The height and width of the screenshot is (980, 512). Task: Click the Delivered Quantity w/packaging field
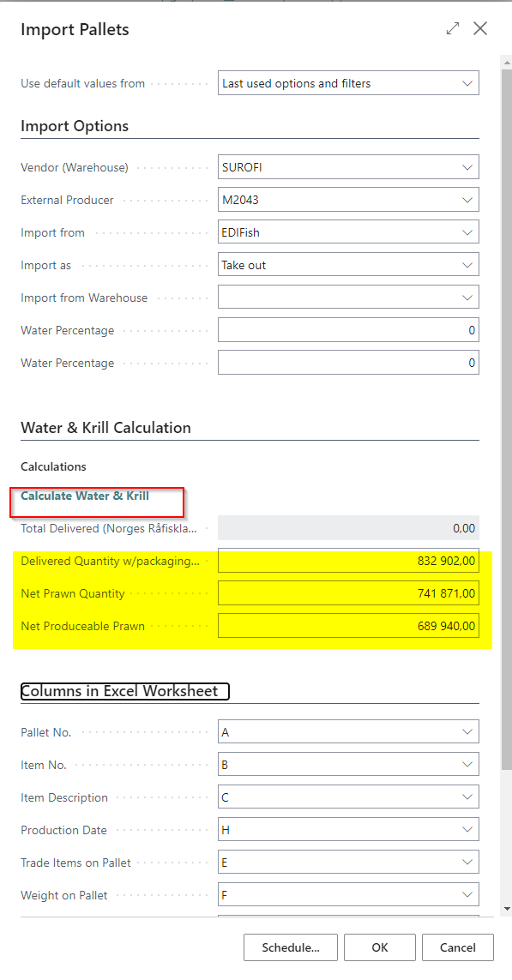[x=348, y=561]
